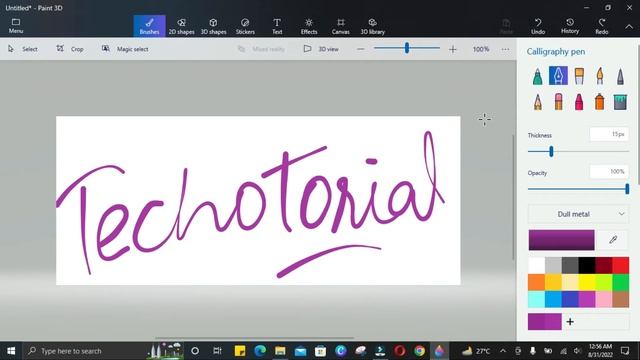Viewport: 640px width, 360px height.
Task: Click the Opacity slider handle
Action: coord(627,189)
